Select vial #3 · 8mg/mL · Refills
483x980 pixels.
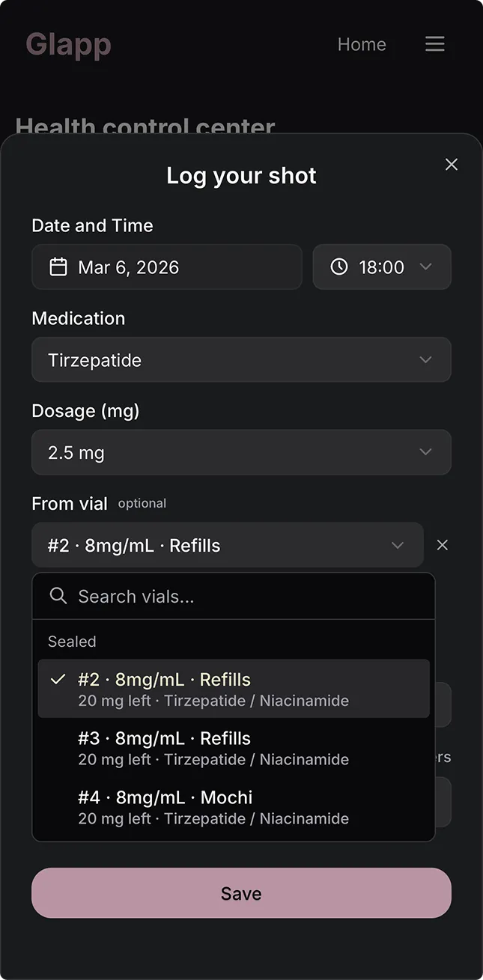(x=234, y=748)
